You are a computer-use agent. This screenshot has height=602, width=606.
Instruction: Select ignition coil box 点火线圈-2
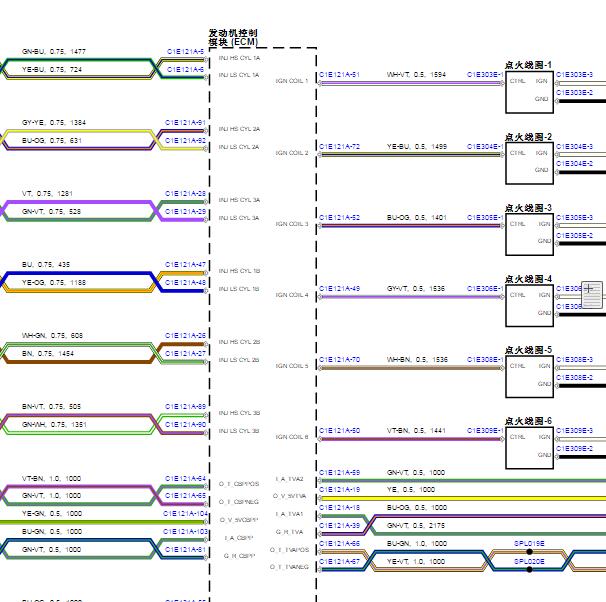click(529, 163)
